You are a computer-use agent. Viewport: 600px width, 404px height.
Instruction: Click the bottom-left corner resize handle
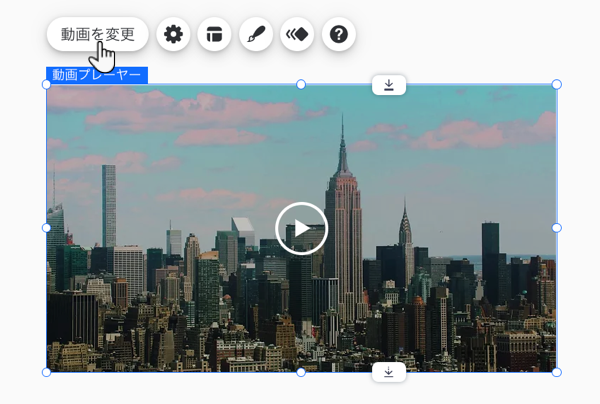(x=46, y=372)
